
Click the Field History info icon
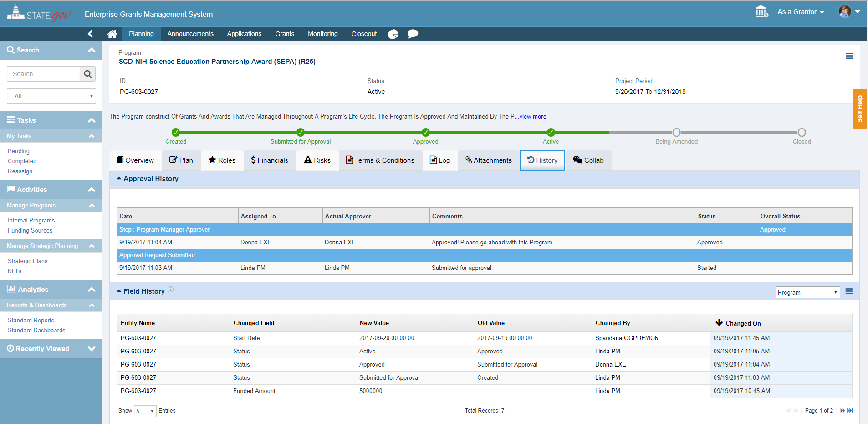[x=171, y=290]
